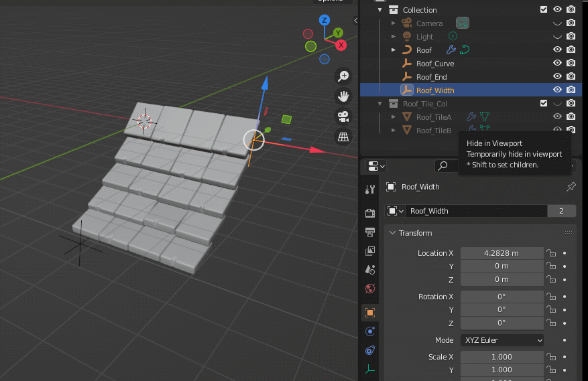Screen dimensions: 588x381
Task: Select the Object properties tab
Action: click(370, 313)
